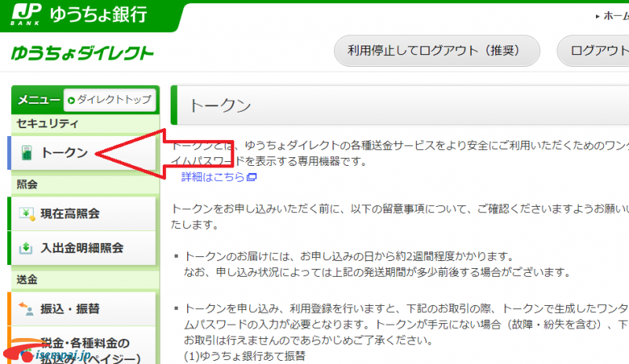The height and width of the screenshot is (364, 629).
Task: Click the セキュリティ section label
Action: coord(47,123)
